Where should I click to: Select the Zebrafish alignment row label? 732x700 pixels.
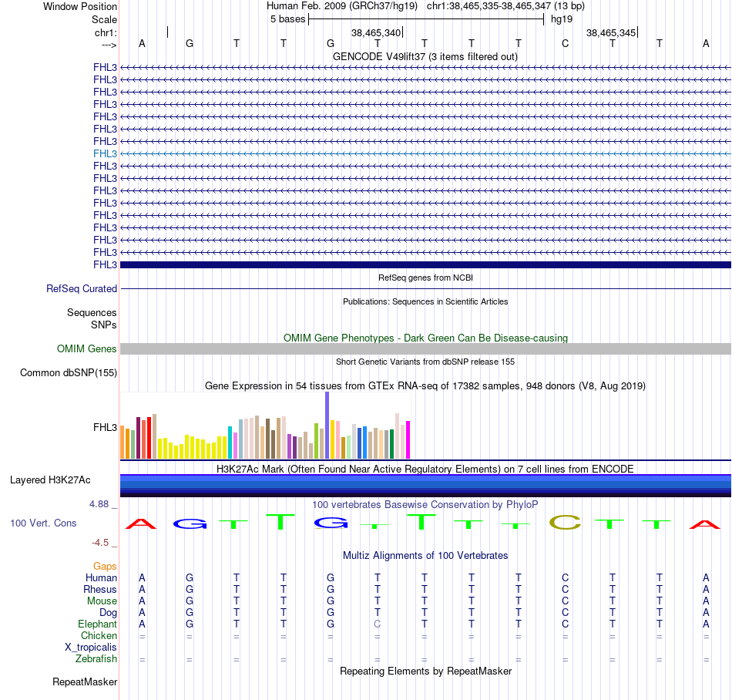(x=96, y=659)
